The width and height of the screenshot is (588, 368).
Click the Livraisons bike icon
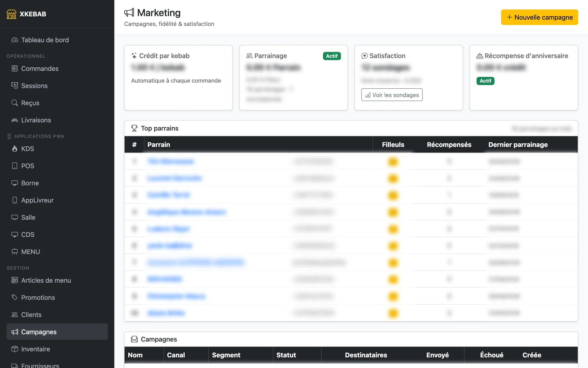pos(15,120)
